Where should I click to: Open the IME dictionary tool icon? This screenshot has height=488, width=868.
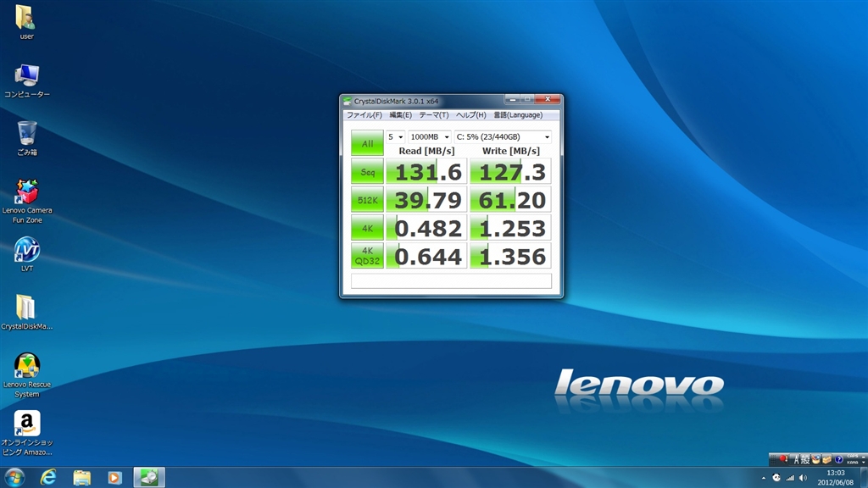coord(826,459)
